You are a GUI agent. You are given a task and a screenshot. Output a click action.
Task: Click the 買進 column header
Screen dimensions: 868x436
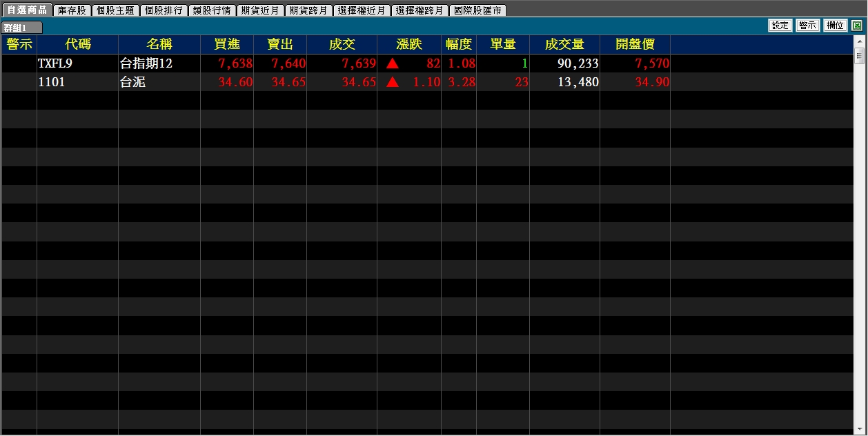point(227,44)
